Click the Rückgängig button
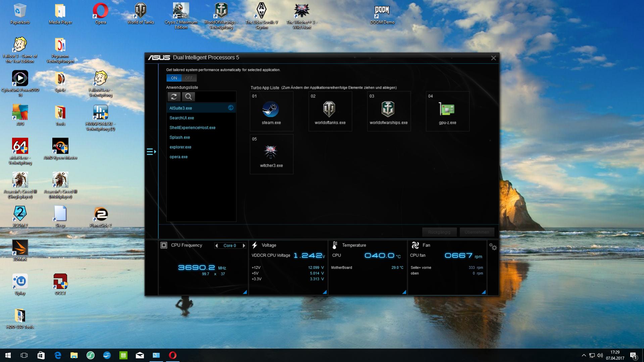This screenshot has width=644, height=362. [x=439, y=232]
